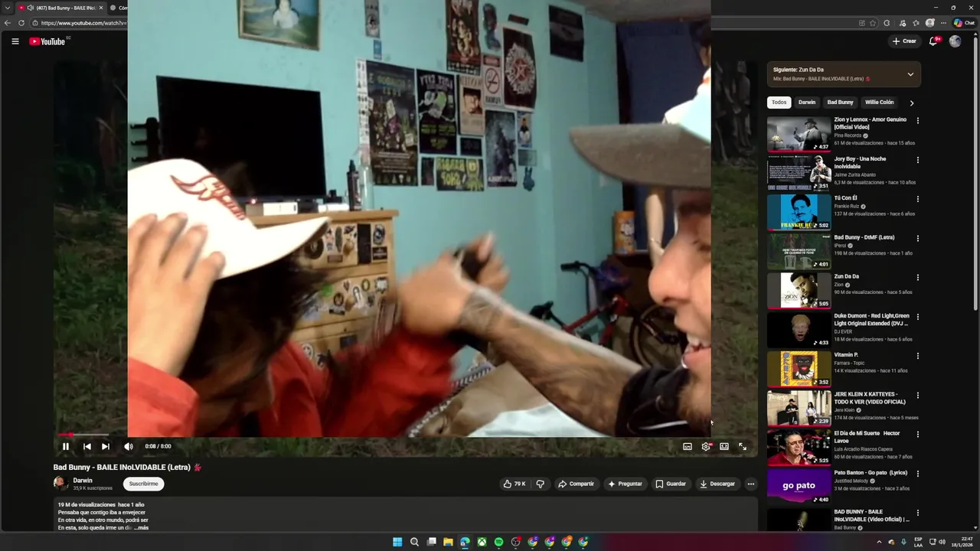Viewport: 980px width, 551px height.
Task: Like the video with the 79 K thumbs-up
Action: click(x=514, y=484)
